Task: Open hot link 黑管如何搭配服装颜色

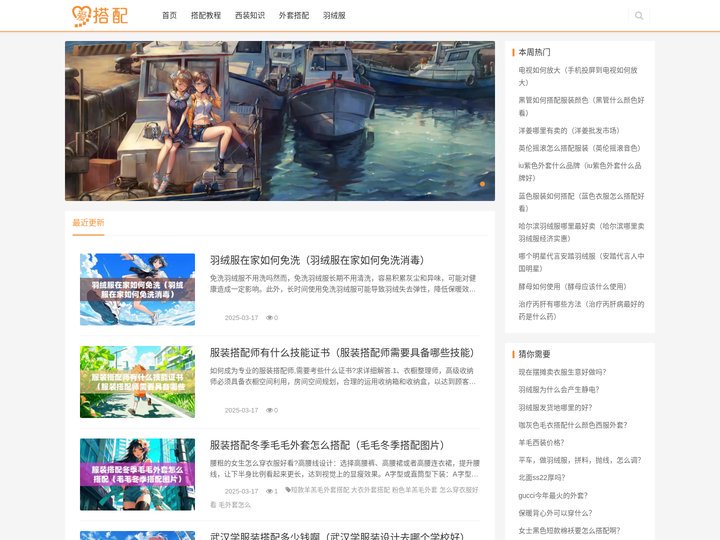Action: coord(581,106)
